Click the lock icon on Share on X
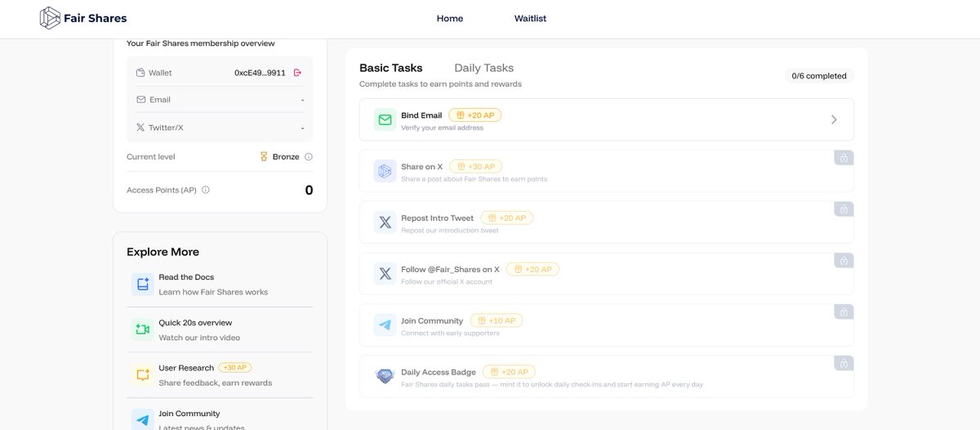This screenshot has width=980, height=430. 844,158
